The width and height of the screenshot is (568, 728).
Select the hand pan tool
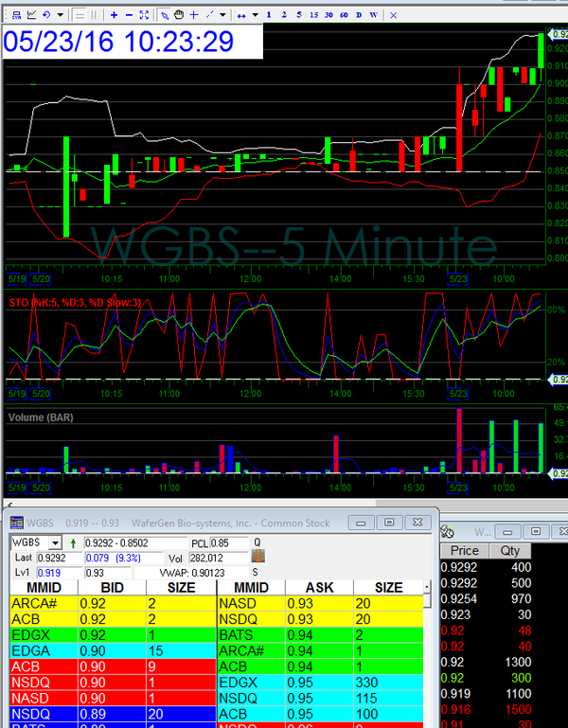pos(179,15)
